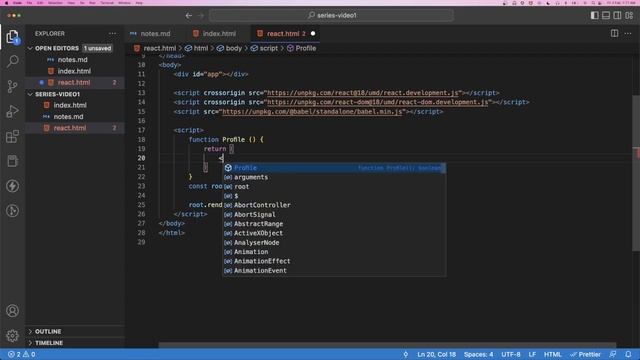
Task: Choose root autocomplete suggestion
Action: (x=334, y=187)
